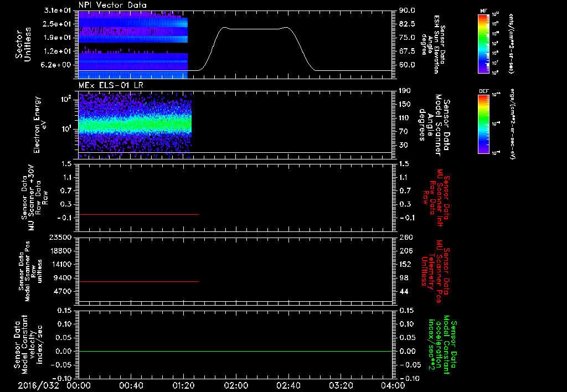Select the 'Electron Energy eV' axis label
This screenshot has height=392, width=567.
tap(40, 125)
